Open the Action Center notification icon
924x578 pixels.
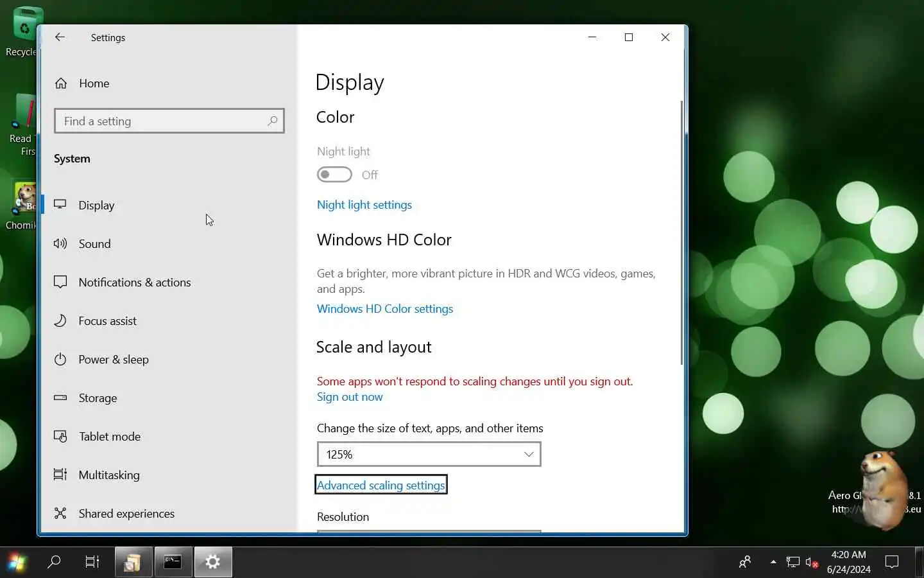[x=892, y=563]
